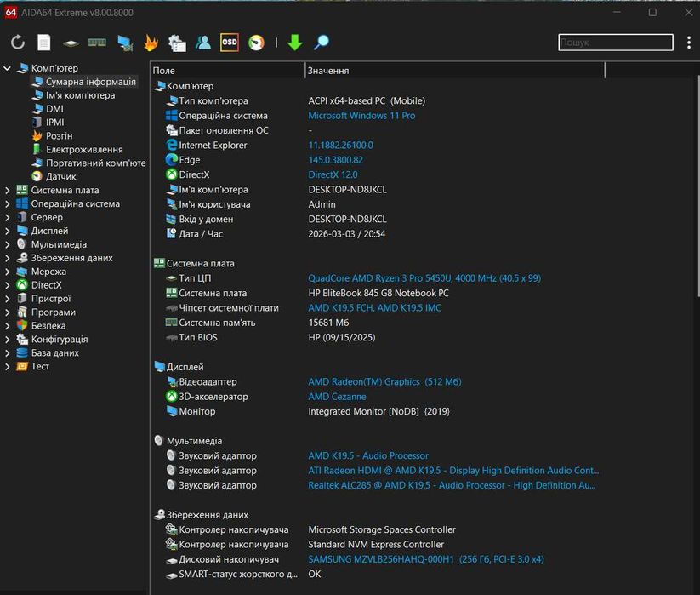
Task: Select Розгін in the tree
Action: tap(59, 136)
